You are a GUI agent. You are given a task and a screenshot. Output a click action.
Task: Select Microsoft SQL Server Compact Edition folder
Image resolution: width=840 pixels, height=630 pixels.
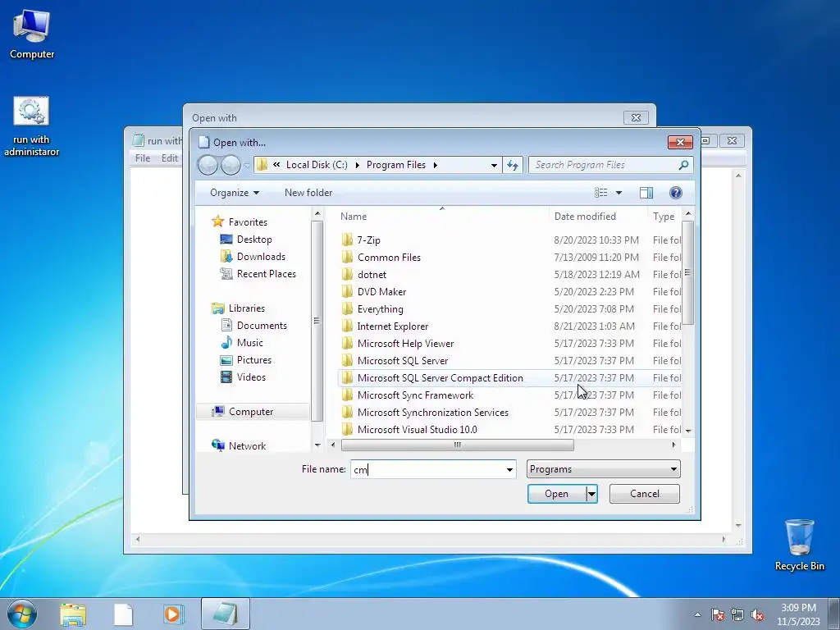coord(440,377)
